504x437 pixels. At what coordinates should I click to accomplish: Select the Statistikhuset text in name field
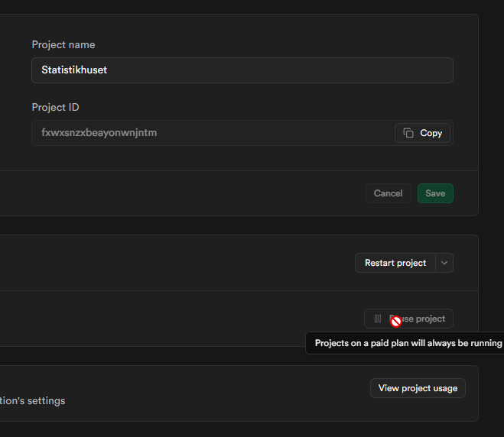74,70
